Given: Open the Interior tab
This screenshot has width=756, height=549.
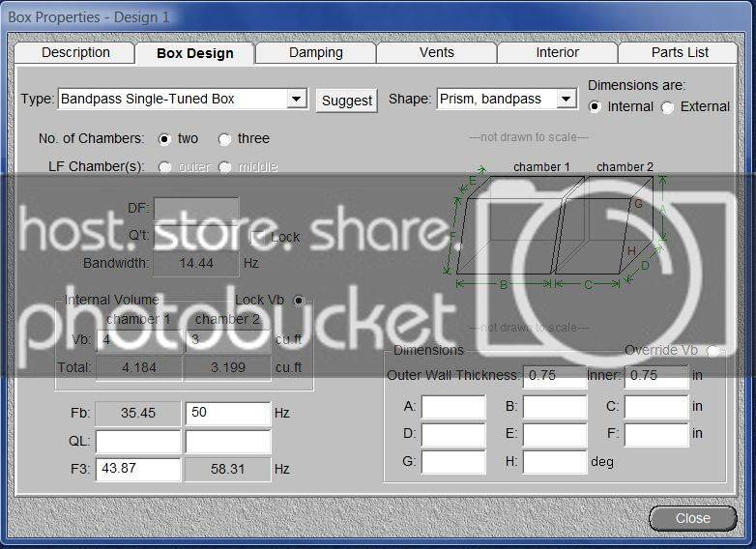Looking at the screenshot, I should [558, 52].
